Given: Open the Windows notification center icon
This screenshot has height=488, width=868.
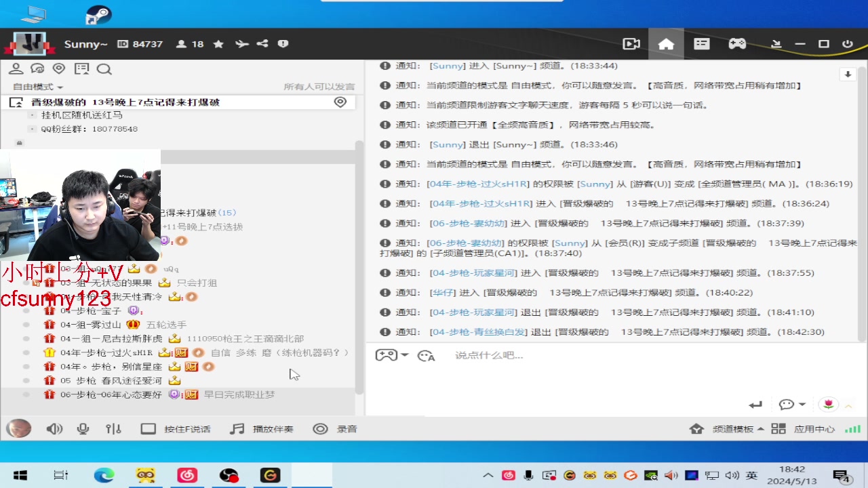Looking at the screenshot, I should pyautogui.click(x=842, y=476).
